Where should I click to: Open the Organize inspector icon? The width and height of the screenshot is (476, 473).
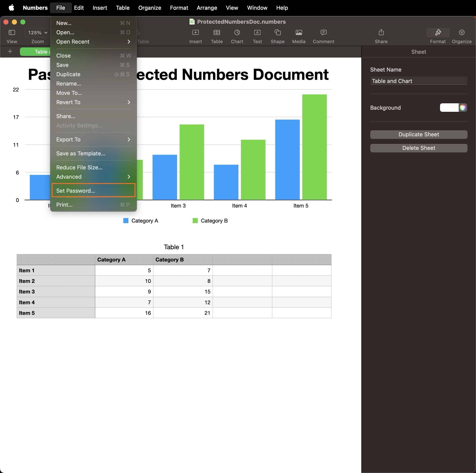pyautogui.click(x=461, y=32)
